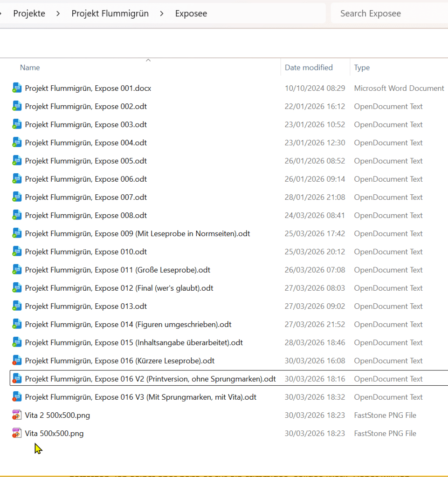Expand the chevron after Projekte breadcrumb
The image size is (448, 477).
coord(58,14)
